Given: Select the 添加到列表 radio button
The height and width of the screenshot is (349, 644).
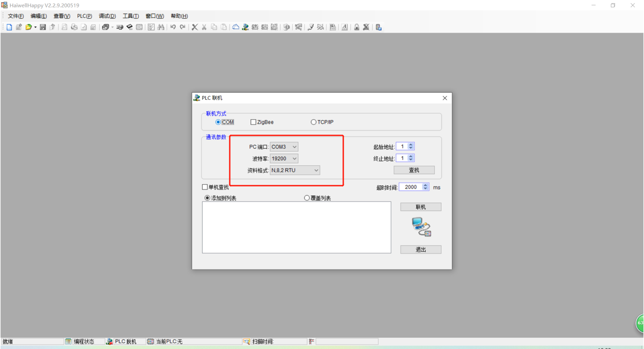Looking at the screenshot, I should (208, 198).
